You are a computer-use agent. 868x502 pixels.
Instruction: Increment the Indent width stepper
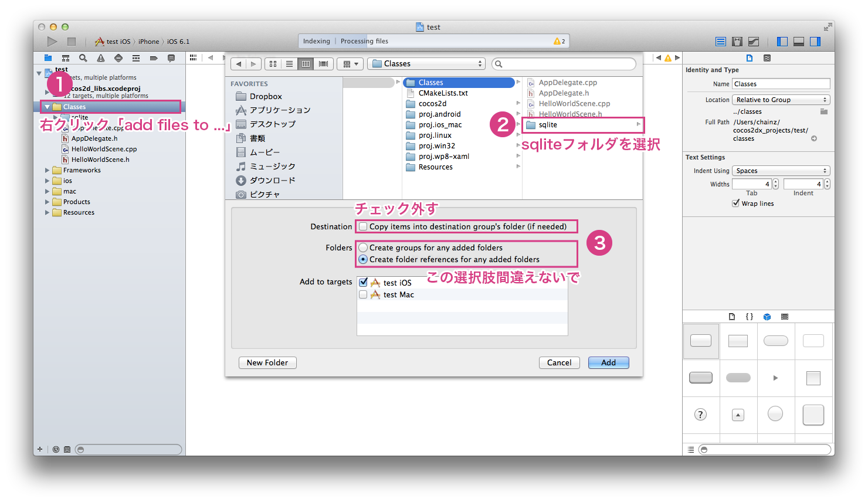point(827,182)
